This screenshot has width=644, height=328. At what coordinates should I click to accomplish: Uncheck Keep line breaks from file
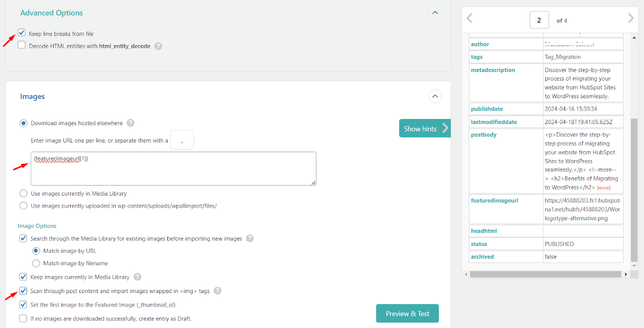tap(22, 33)
